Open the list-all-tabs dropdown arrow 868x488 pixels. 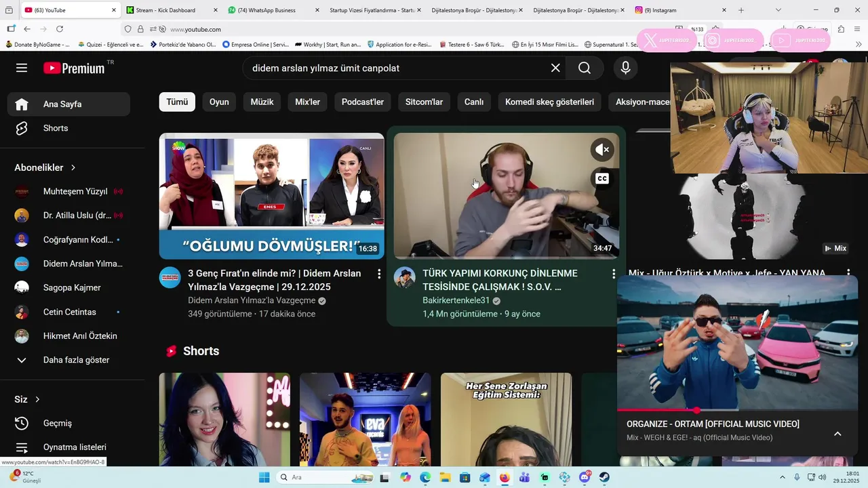coord(778,10)
